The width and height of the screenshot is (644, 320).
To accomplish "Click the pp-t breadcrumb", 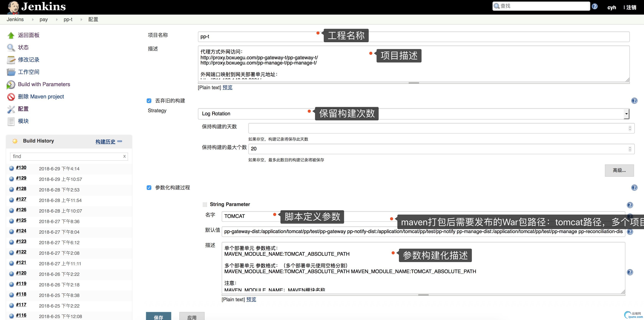I will [x=68, y=20].
